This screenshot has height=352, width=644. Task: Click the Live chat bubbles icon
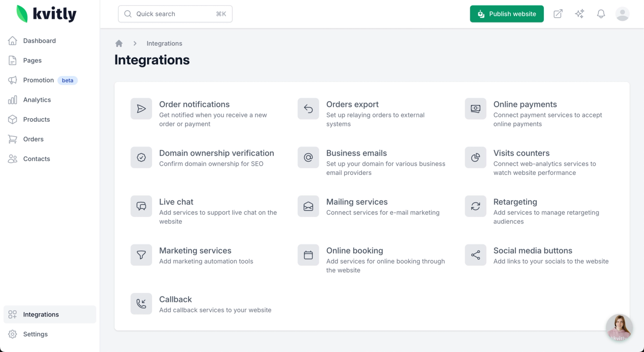(141, 206)
